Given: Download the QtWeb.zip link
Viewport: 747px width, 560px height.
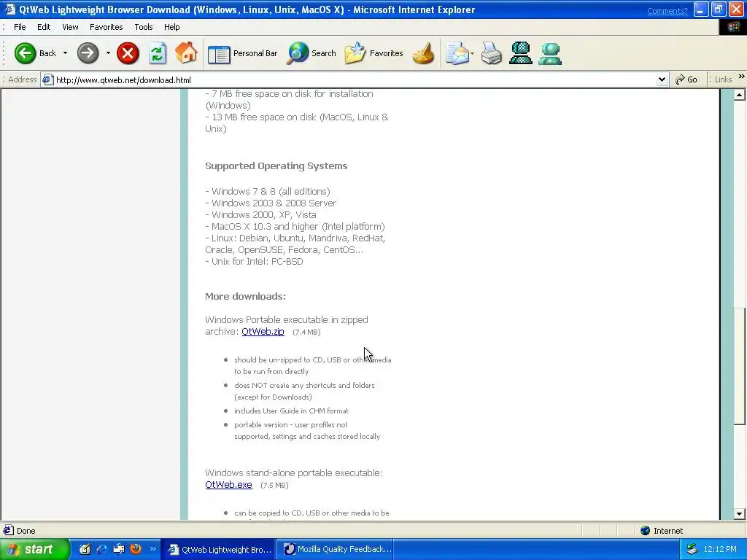Looking at the screenshot, I should click(263, 332).
